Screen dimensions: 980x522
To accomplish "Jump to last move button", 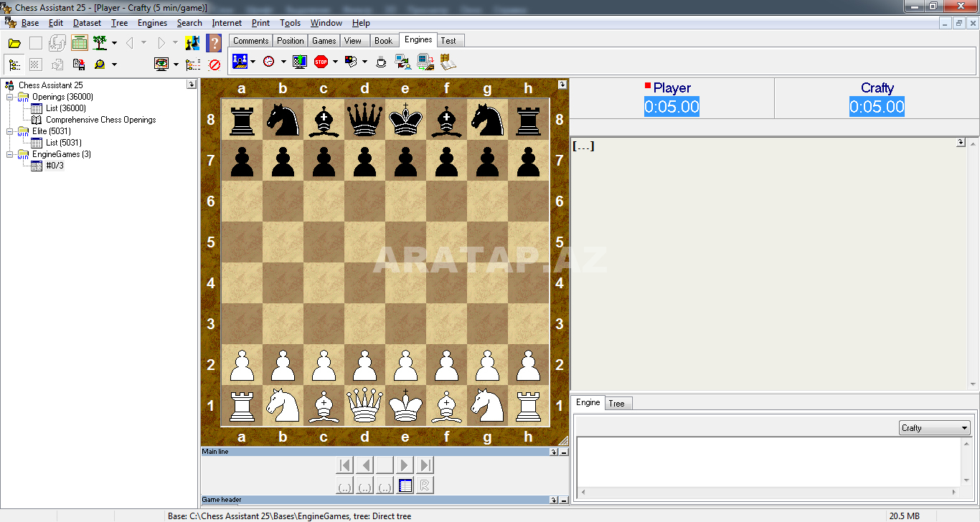I will [425, 465].
